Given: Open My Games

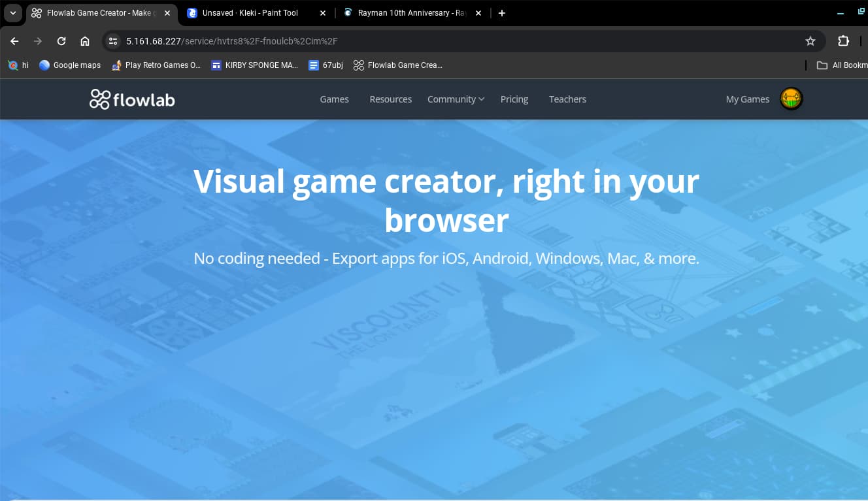Looking at the screenshot, I should (747, 99).
